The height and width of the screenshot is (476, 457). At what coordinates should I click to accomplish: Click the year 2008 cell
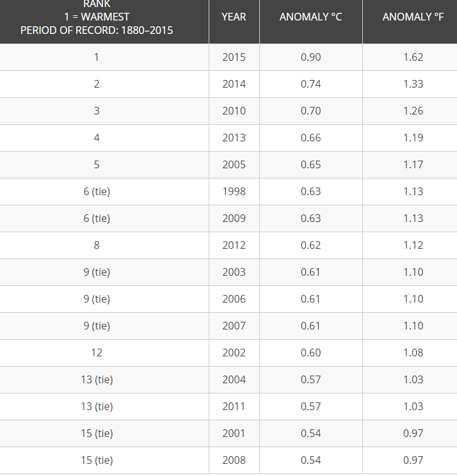coord(234,460)
